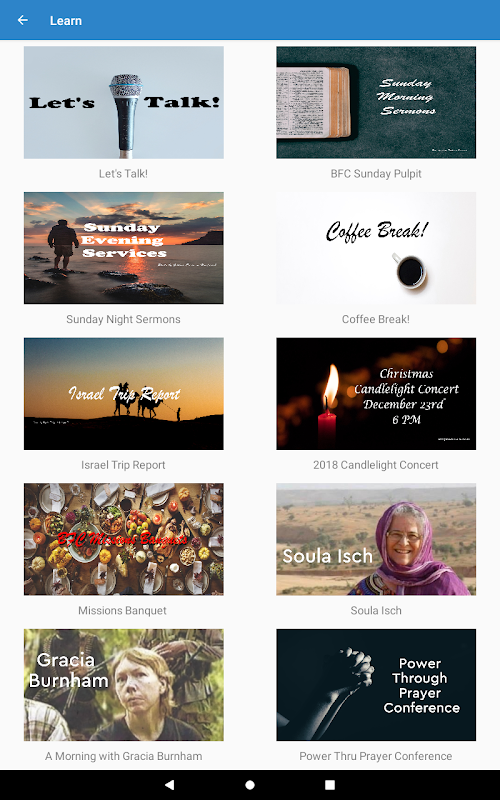Tap the Android back navigation button
The width and height of the screenshot is (500, 800).
pyautogui.click(x=170, y=785)
